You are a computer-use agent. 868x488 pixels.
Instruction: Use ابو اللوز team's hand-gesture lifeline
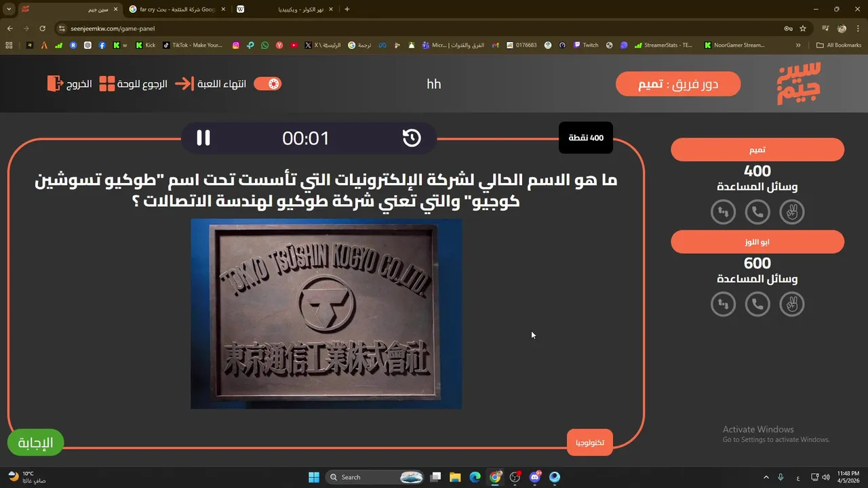[x=791, y=304]
